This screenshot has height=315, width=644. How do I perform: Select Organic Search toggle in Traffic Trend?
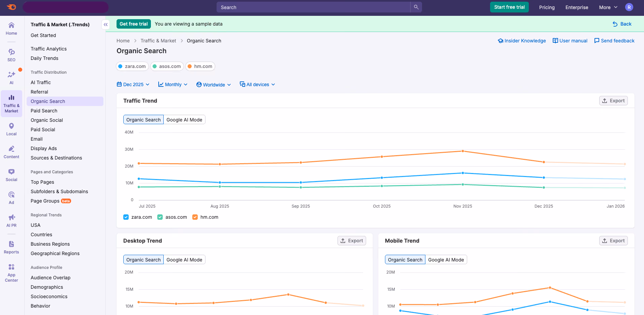click(143, 119)
